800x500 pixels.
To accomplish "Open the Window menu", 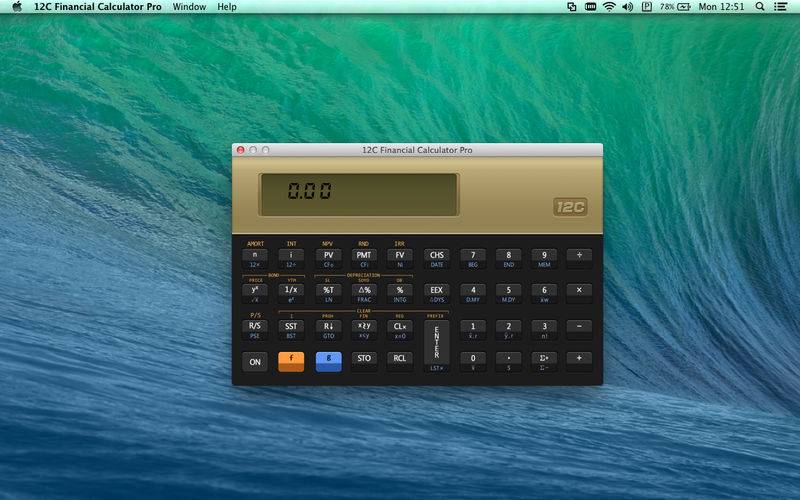I will 189,7.
